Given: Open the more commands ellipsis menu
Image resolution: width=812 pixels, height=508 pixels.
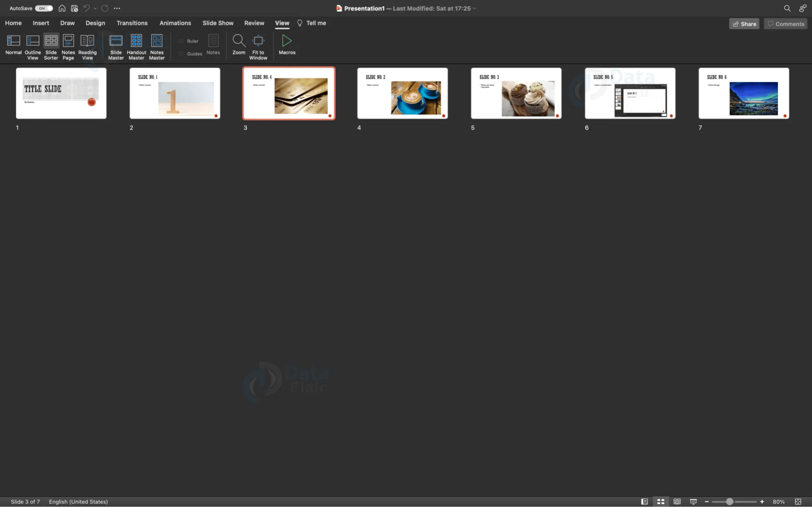Looking at the screenshot, I should pos(117,8).
